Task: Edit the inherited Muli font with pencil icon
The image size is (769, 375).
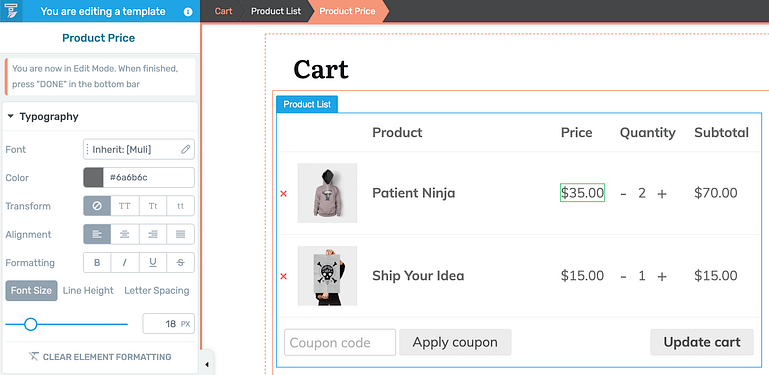Action: (185, 150)
